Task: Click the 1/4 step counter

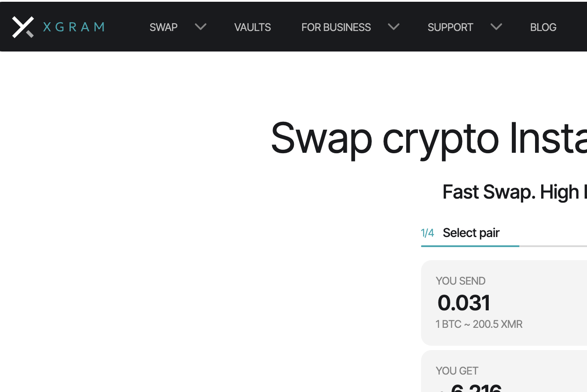Action: click(x=427, y=233)
